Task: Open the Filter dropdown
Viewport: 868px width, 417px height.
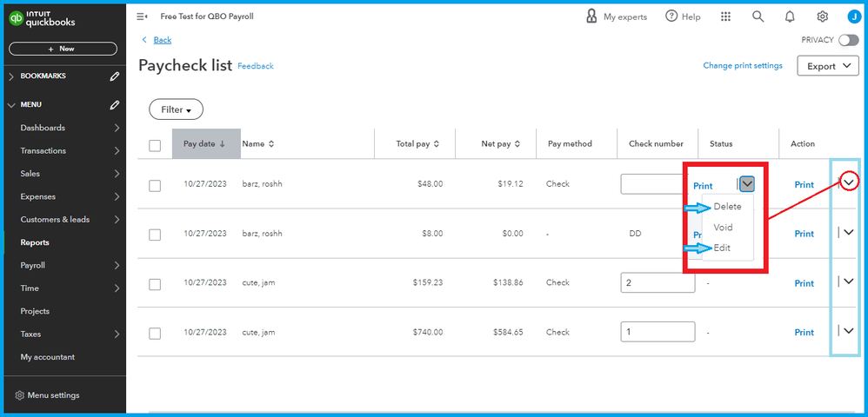Action: pyautogui.click(x=176, y=109)
